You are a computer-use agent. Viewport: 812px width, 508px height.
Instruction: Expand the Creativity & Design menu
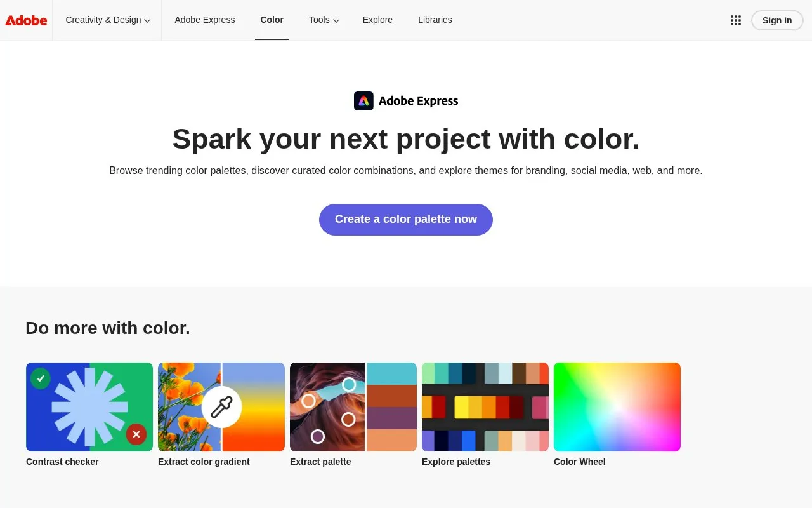tap(108, 20)
